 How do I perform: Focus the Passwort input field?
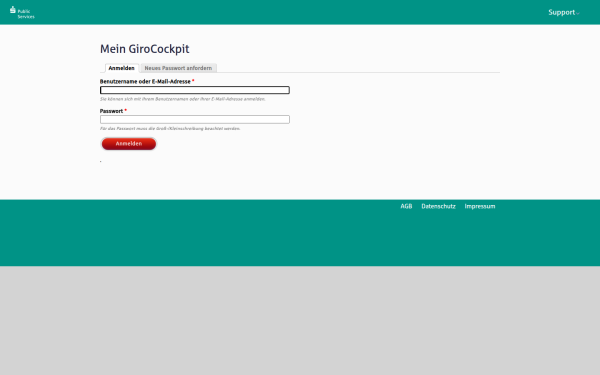click(x=195, y=119)
